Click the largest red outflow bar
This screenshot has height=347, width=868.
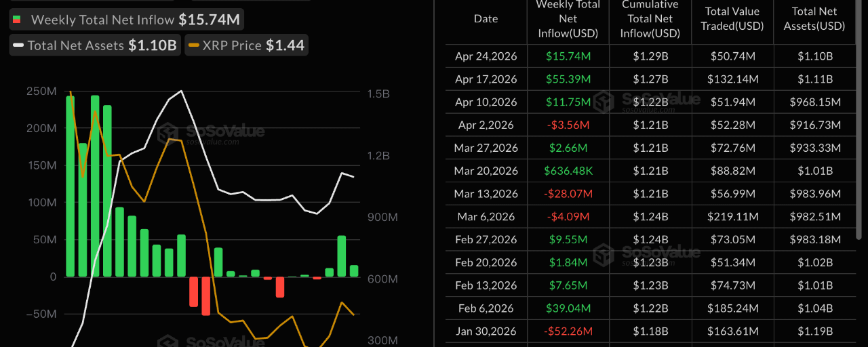[x=206, y=296]
